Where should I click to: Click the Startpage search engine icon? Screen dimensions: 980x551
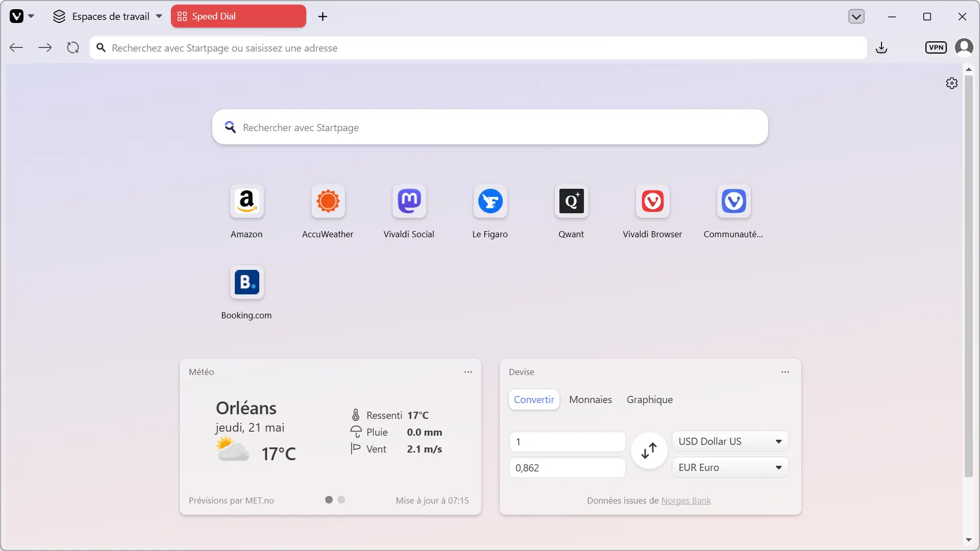(x=230, y=127)
